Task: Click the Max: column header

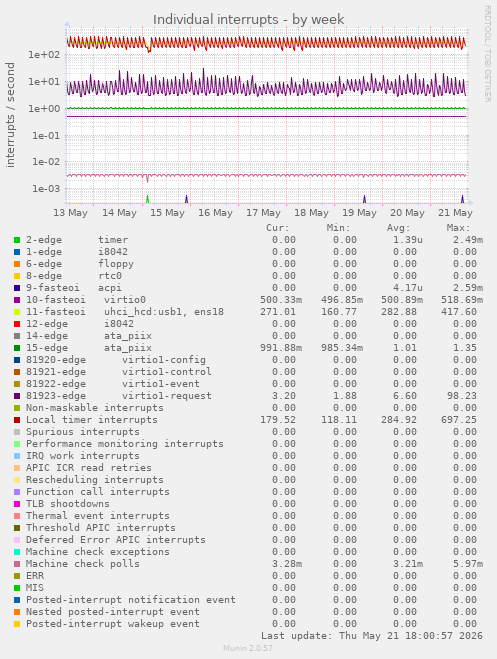Action: (x=458, y=228)
